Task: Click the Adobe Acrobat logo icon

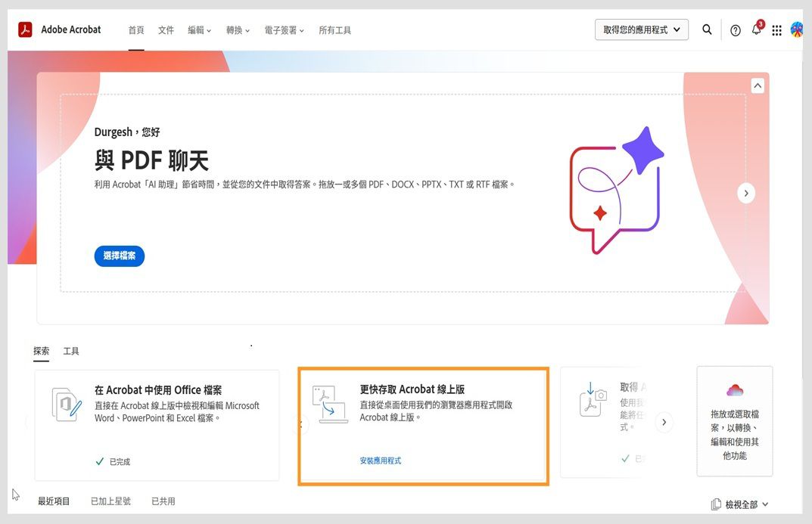Action: tap(23, 29)
